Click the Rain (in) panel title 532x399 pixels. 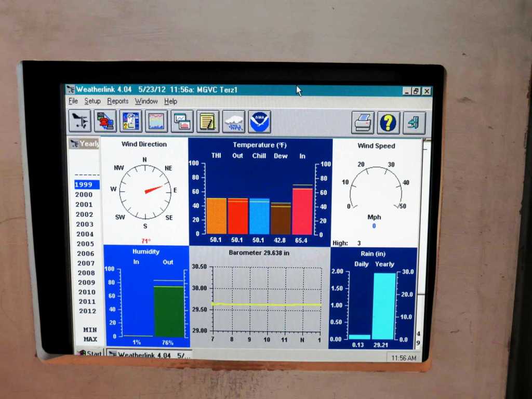tap(373, 254)
